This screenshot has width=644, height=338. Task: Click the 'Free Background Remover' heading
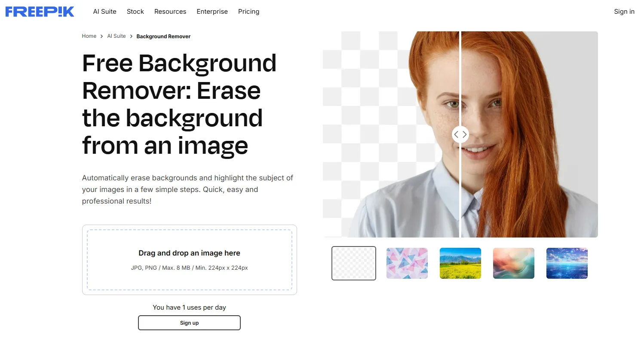tap(179, 105)
